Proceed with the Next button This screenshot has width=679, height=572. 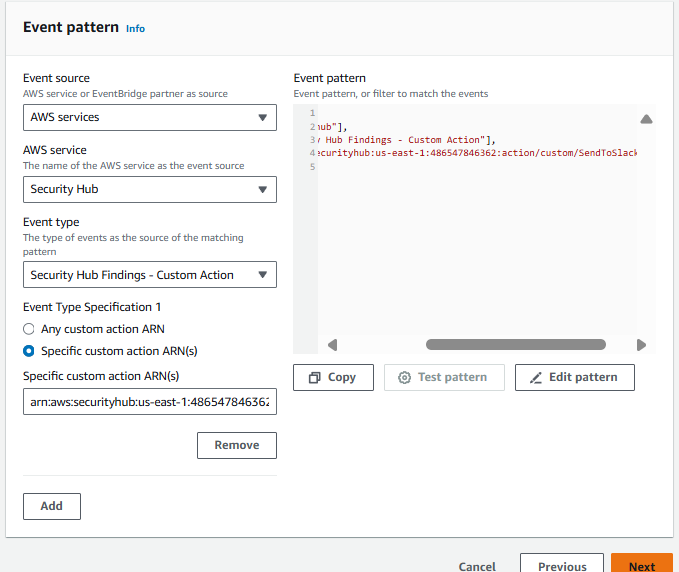[642, 564]
